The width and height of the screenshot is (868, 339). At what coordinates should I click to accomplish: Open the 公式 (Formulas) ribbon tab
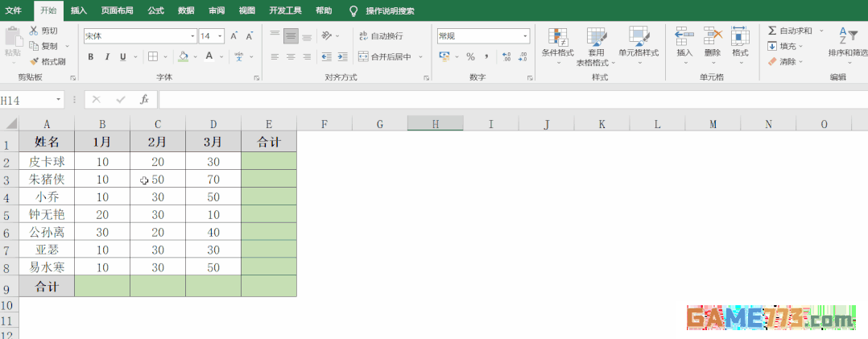(x=156, y=10)
